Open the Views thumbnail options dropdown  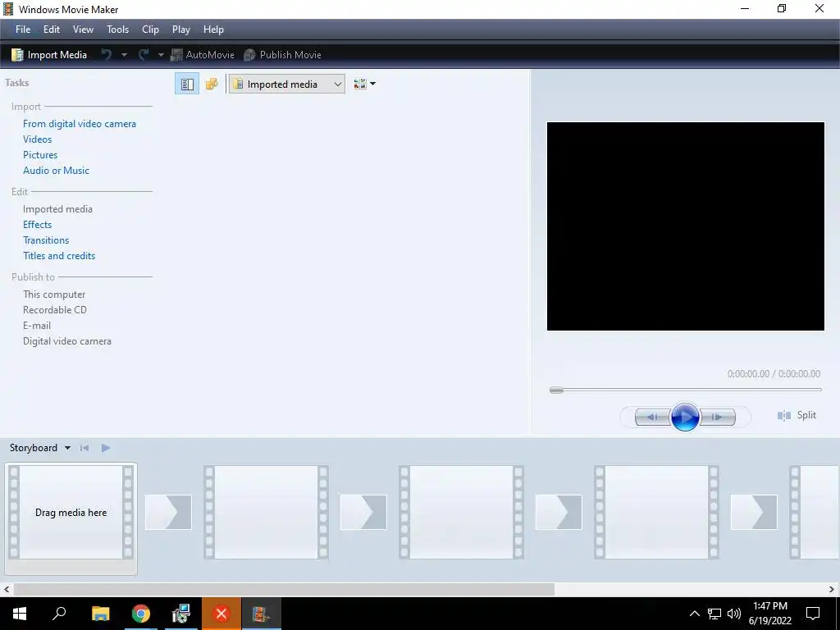click(364, 84)
